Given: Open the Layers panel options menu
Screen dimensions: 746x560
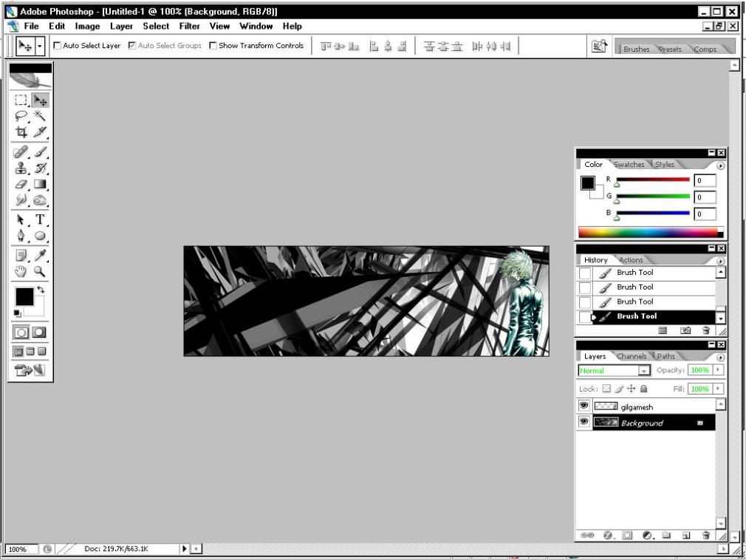Looking at the screenshot, I should tap(720, 357).
